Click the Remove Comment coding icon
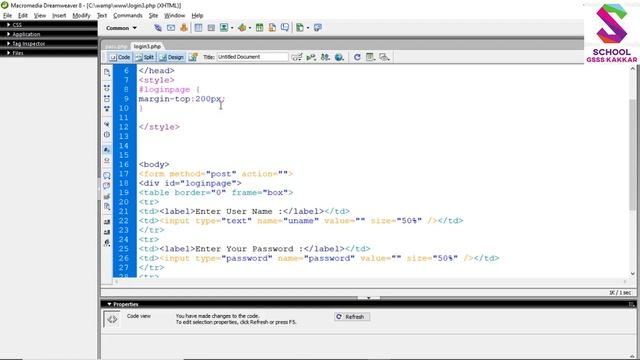The width and height of the screenshot is (640, 360). coord(107,186)
